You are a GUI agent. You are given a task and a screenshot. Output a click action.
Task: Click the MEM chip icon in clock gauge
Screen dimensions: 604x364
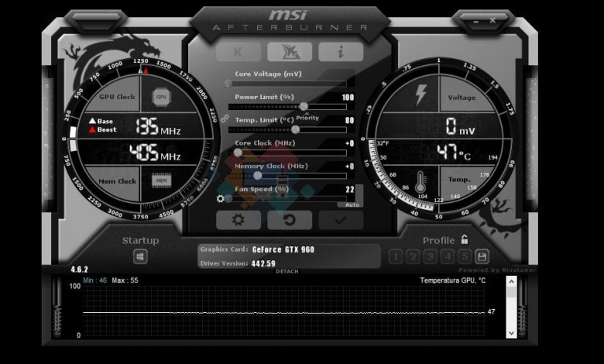pos(161,180)
